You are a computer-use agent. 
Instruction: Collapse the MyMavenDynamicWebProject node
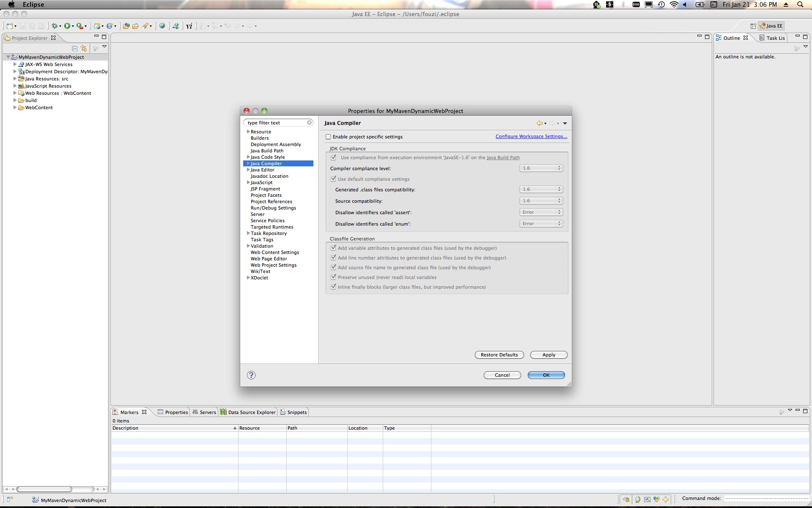click(8, 57)
